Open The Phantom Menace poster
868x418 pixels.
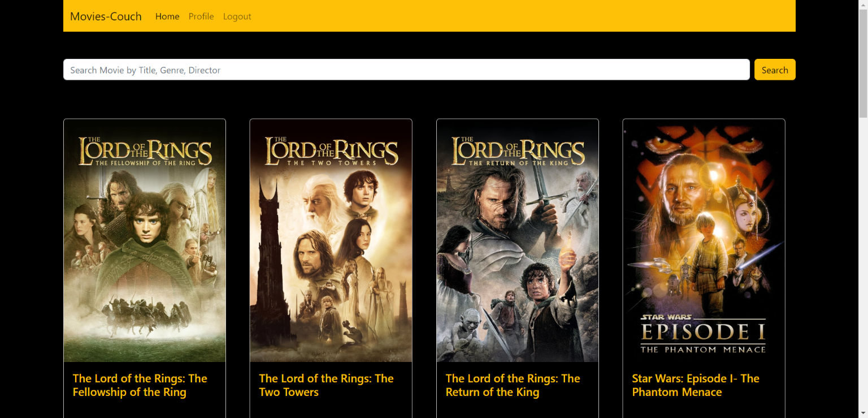coord(704,240)
